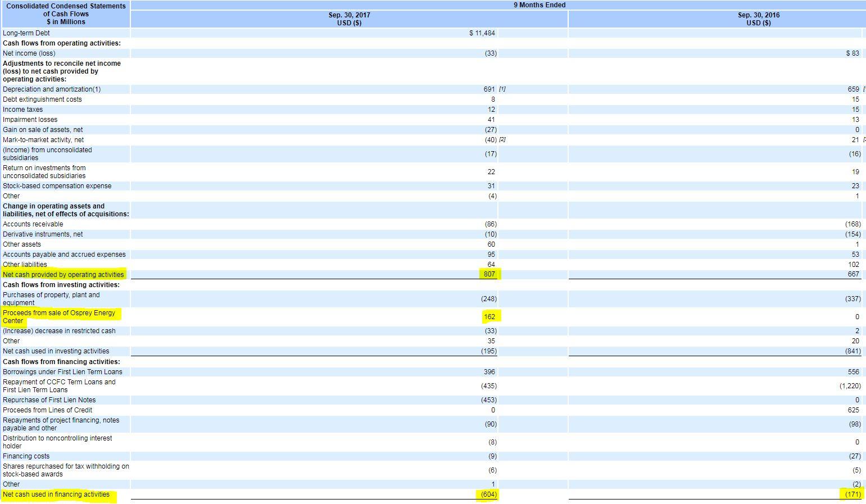Select the "Net income (loss)" row label

(29, 53)
